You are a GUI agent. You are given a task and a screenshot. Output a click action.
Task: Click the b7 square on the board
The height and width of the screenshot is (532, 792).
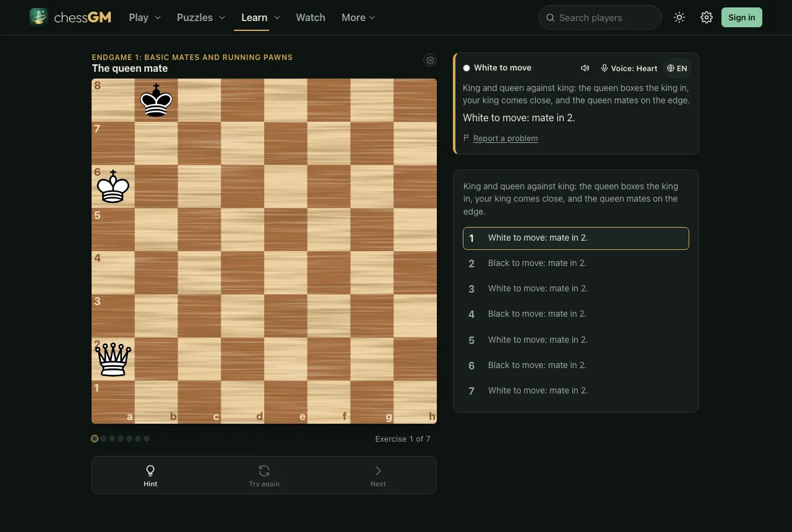click(156, 144)
